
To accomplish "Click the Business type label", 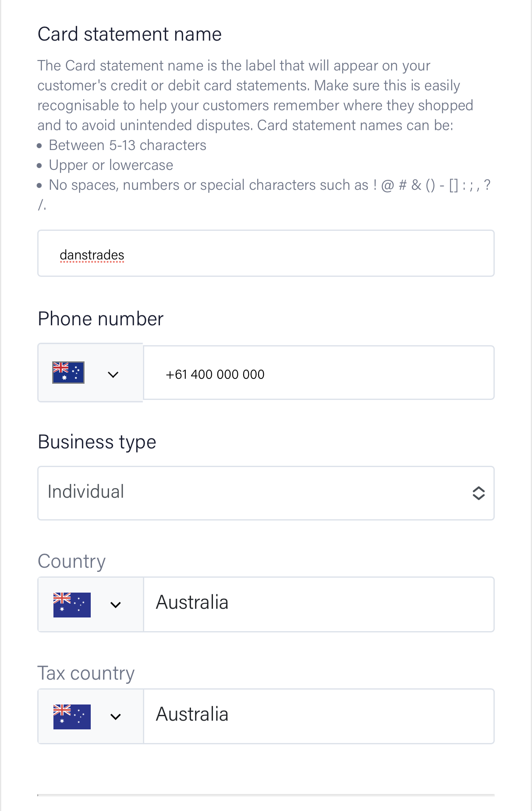I will click(x=97, y=442).
